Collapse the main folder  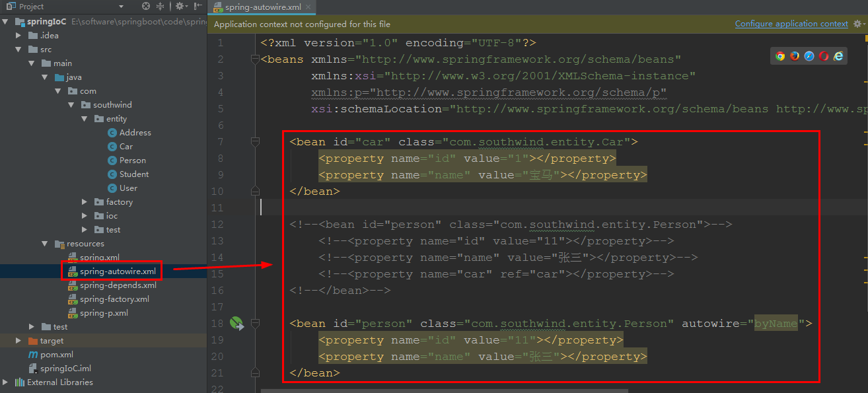tap(32, 63)
